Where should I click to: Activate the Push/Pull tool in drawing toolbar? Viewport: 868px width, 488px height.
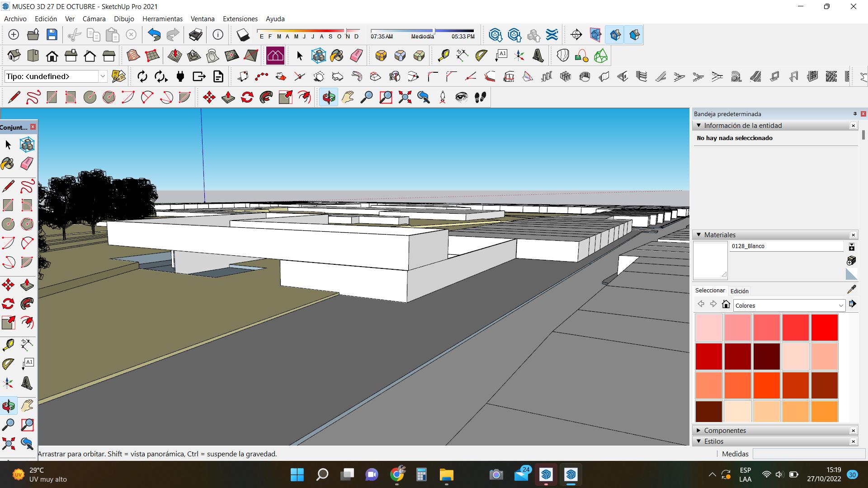[228, 97]
